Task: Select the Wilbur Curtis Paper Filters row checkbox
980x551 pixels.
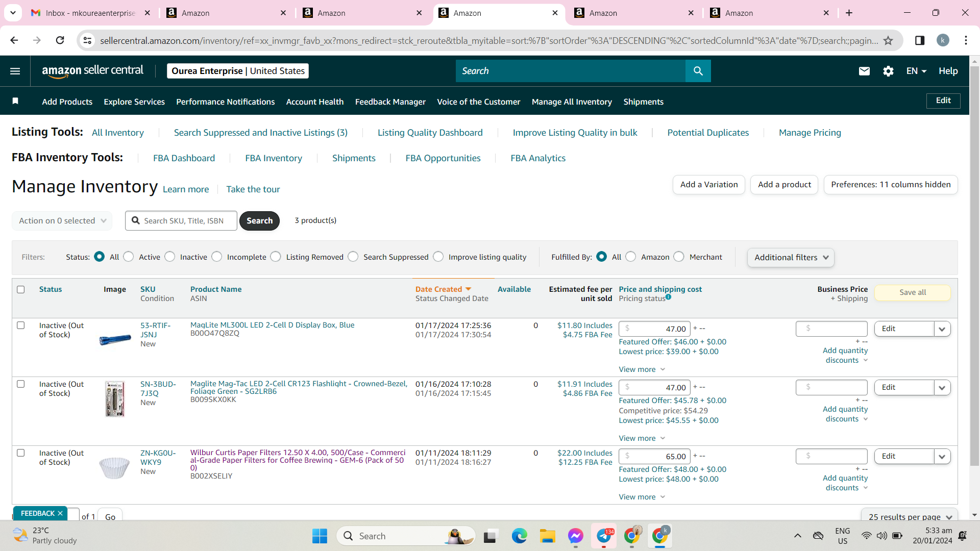Action: (x=21, y=453)
